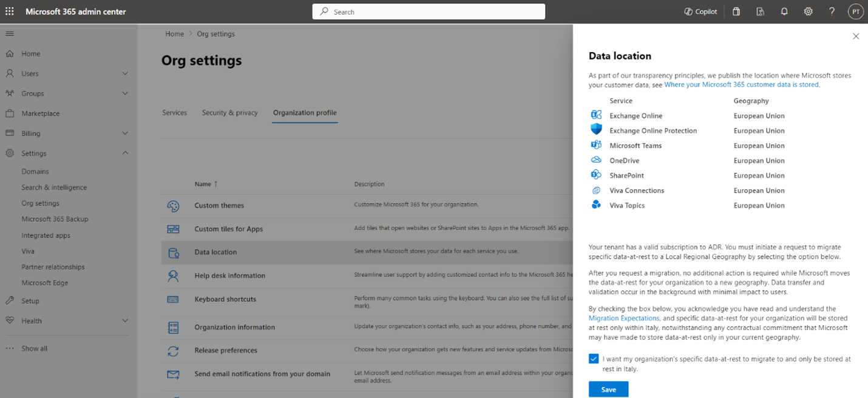Image resolution: width=868 pixels, height=398 pixels.
Task: Collapse the Settings chevron in sidebar
Action: point(125,153)
